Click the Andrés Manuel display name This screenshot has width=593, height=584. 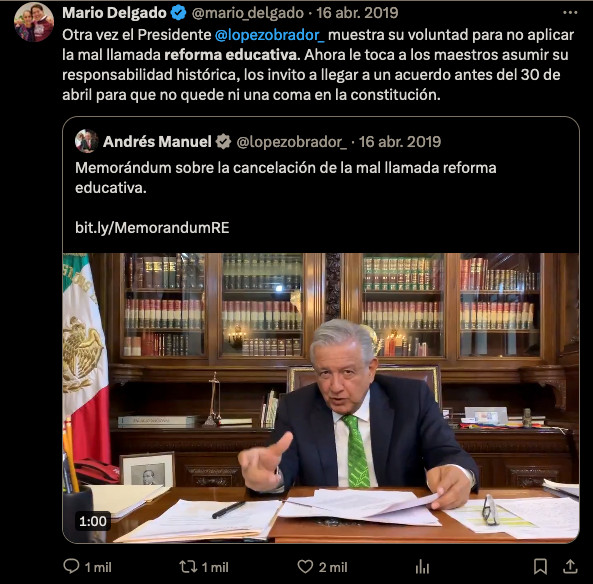(157, 142)
